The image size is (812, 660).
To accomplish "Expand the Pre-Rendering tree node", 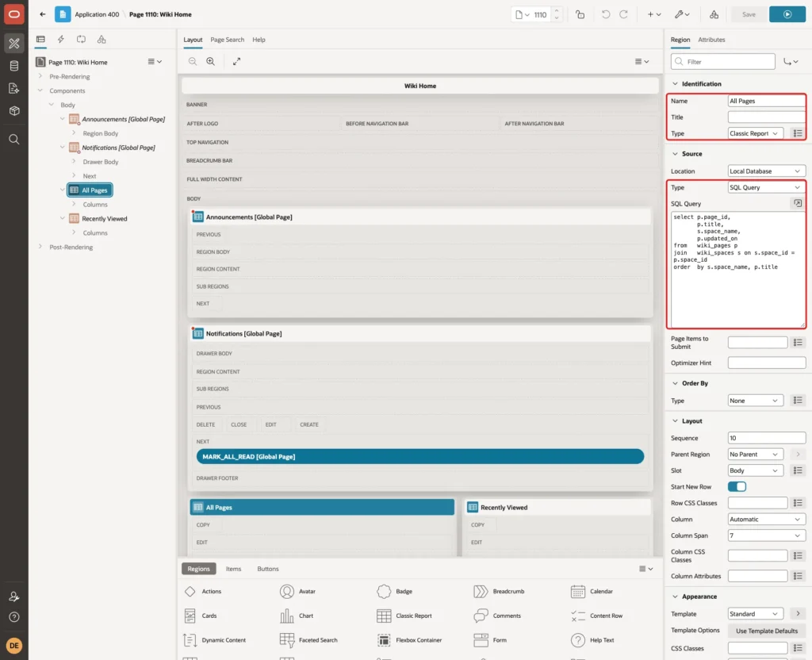I will [40, 76].
